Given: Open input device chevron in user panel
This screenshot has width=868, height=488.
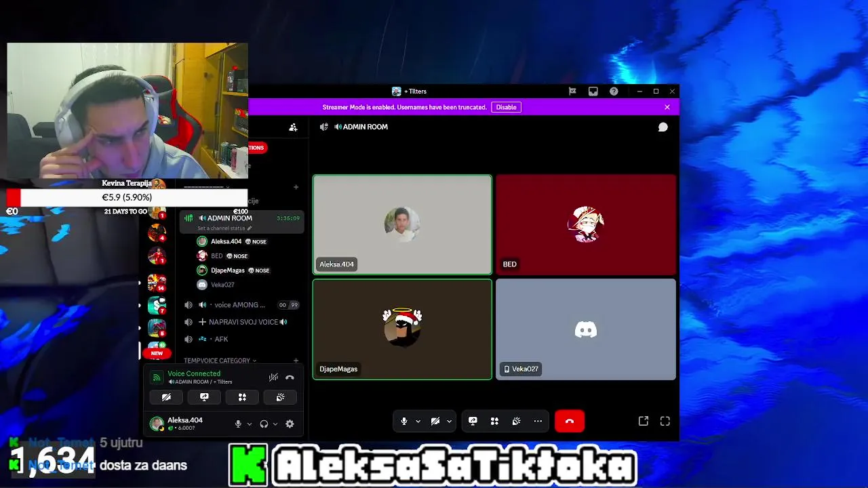Looking at the screenshot, I should pyautogui.click(x=250, y=424).
